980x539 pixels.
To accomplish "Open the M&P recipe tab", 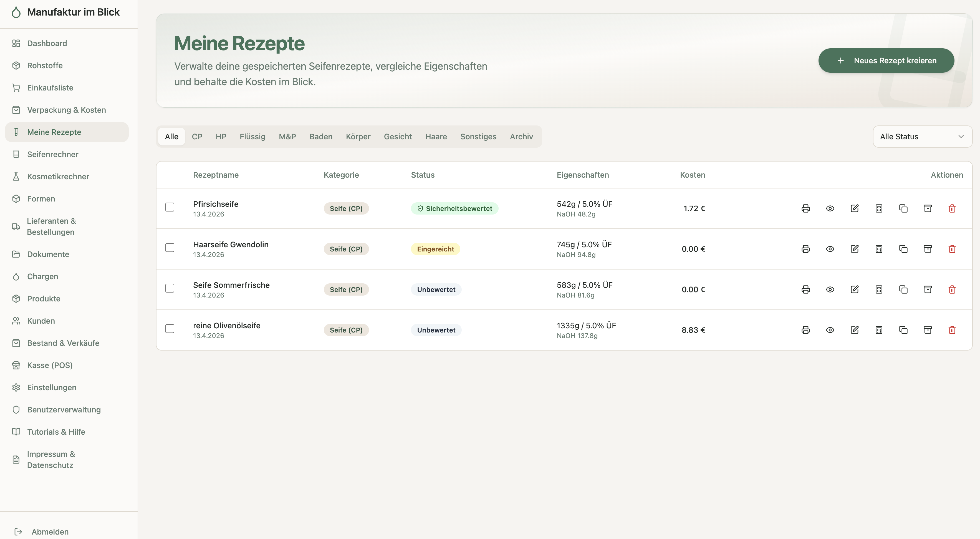I will click(x=287, y=137).
